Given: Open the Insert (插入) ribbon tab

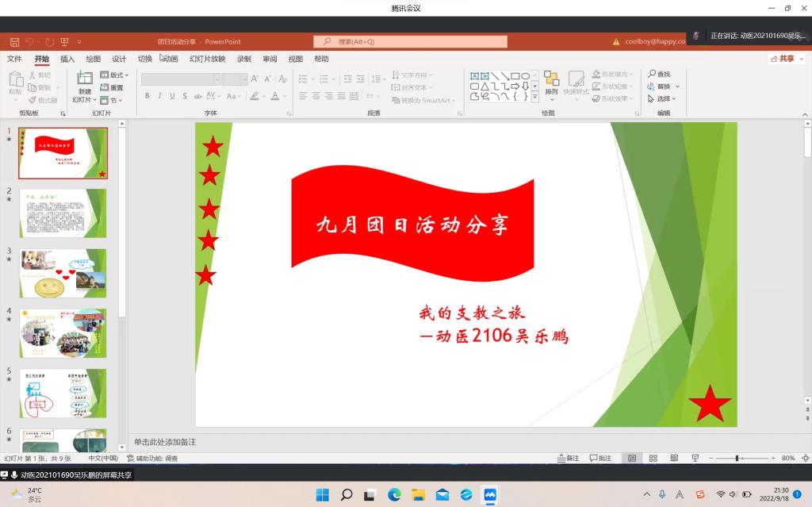Looking at the screenshot, I should tap(67, 59).
